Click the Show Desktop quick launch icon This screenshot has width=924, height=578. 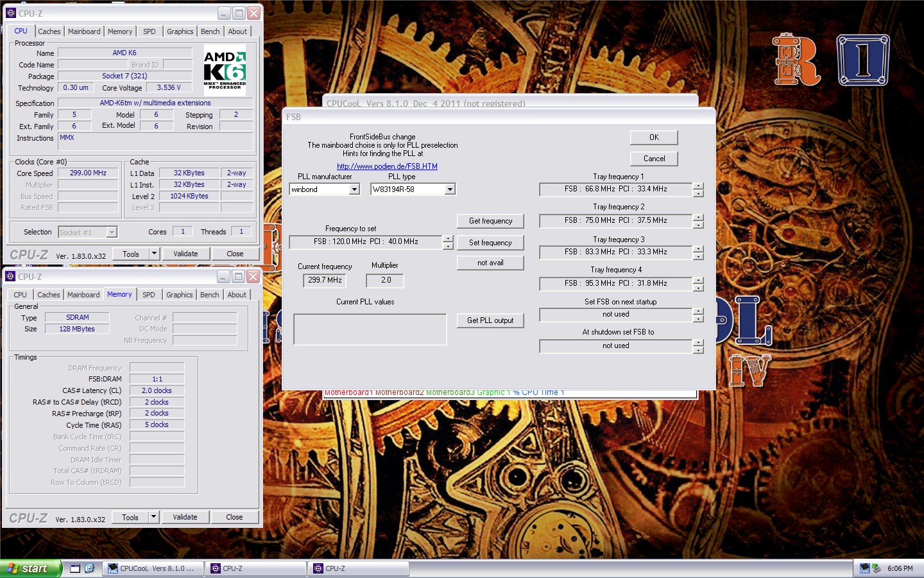(75, 568)
